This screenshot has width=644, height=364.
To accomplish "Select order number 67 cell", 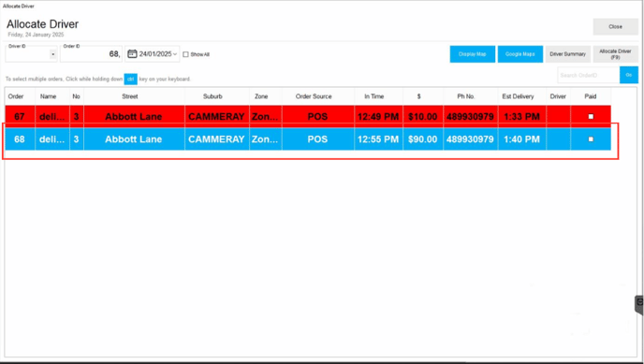I will pyautogui.click(x=20, y=117).
